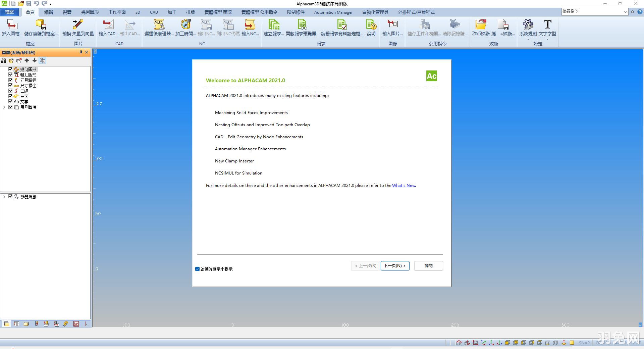Open the Automation Manager ribbon tab

pyautogui.click(x=333, y=12)
